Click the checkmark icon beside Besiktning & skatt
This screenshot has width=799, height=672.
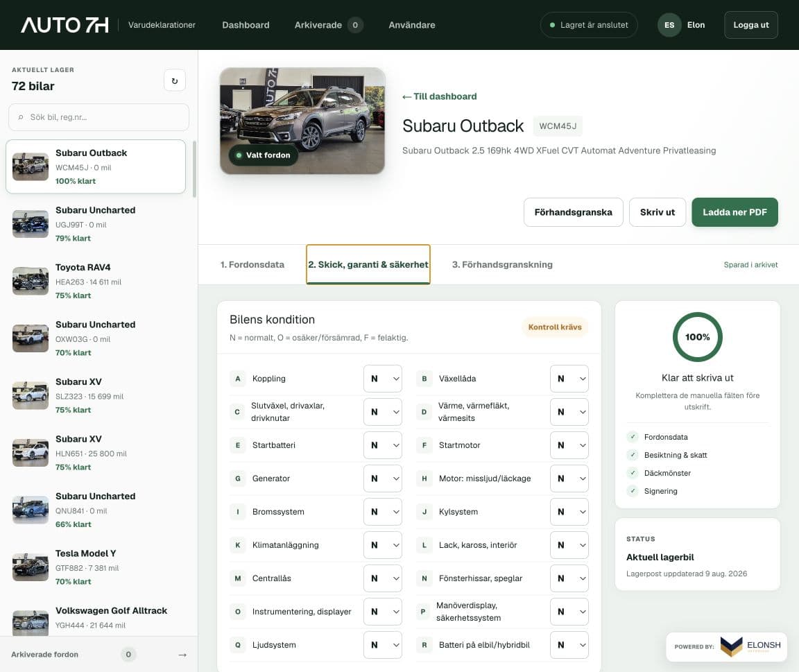633,455
